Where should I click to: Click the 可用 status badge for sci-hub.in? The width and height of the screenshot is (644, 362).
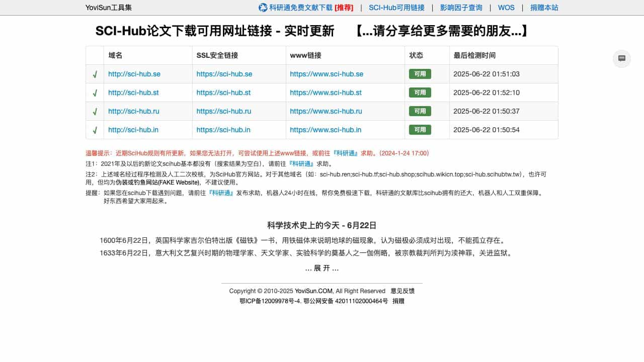tap(420, 130)
